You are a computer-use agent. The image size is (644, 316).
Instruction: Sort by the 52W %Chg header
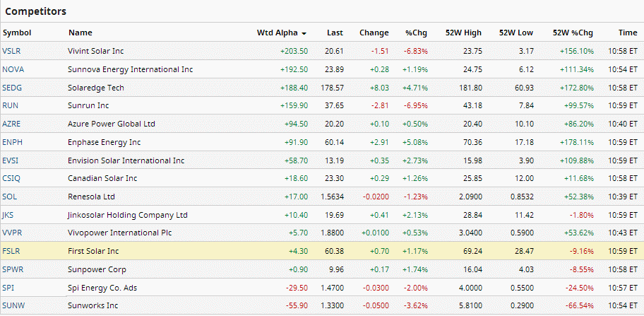point(573,33)
